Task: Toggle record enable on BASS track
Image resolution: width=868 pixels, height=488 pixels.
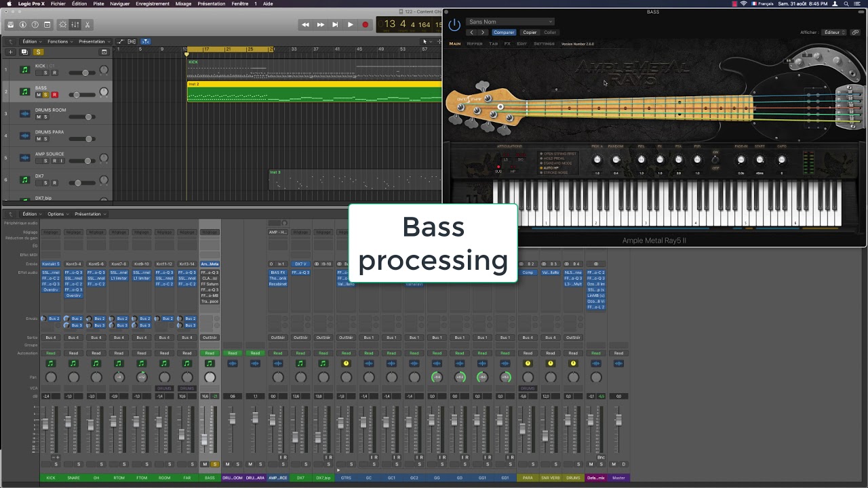Action: pyautogui.click(x=54, y=95)
